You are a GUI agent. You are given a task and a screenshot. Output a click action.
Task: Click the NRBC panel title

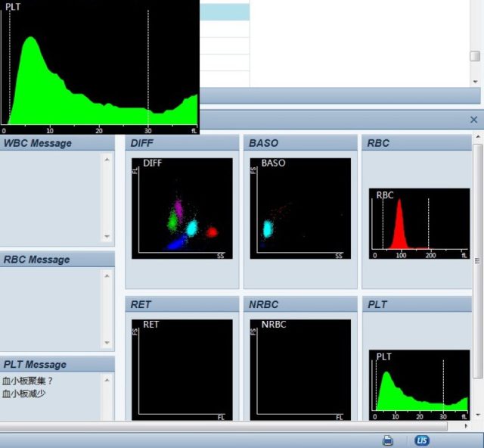click(264, 304)
